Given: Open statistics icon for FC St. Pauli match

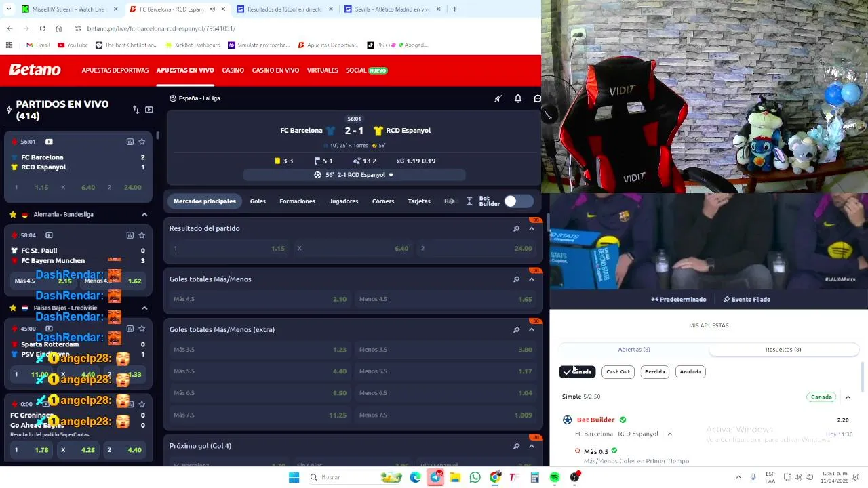Looking at the screenshot, I should [x=130, y=235].
